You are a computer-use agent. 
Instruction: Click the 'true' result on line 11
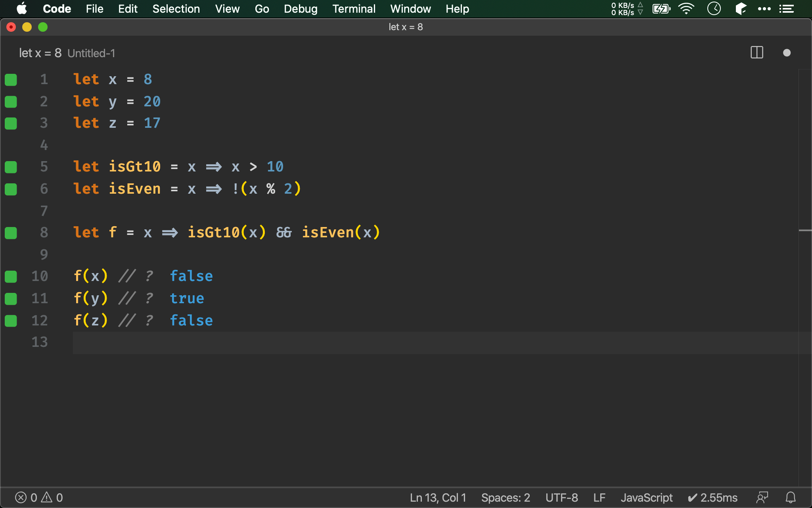click(187, 298)
